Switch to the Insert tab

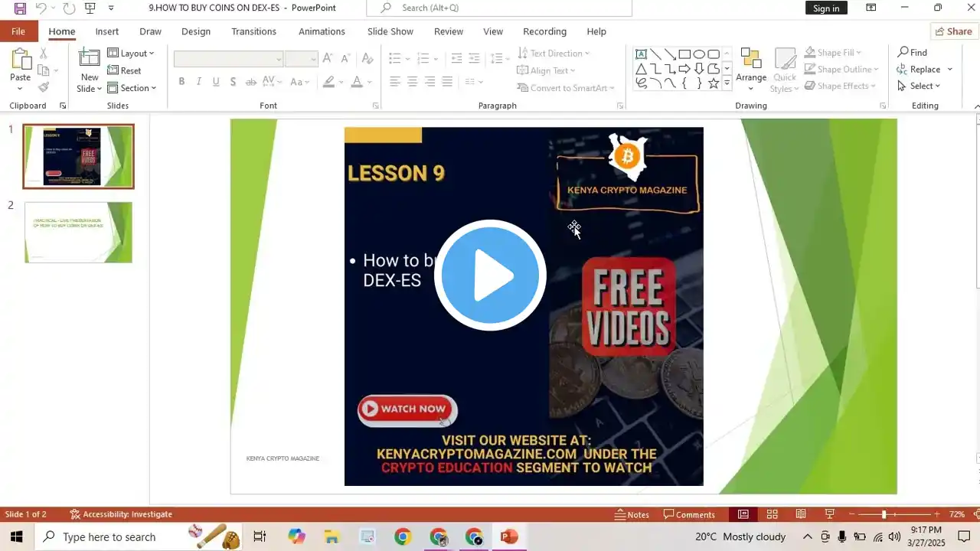point(107,31)
